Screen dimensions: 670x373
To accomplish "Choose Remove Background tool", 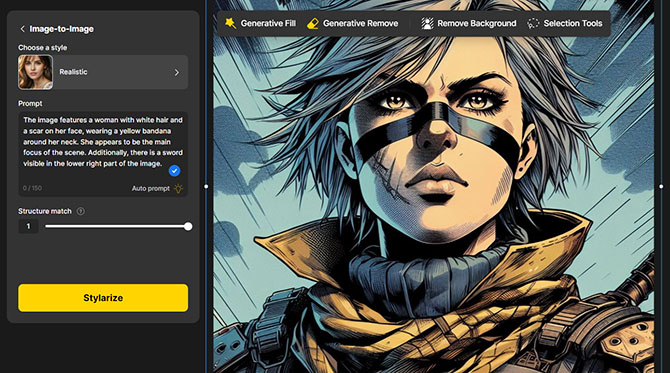I will click(469, 23).
